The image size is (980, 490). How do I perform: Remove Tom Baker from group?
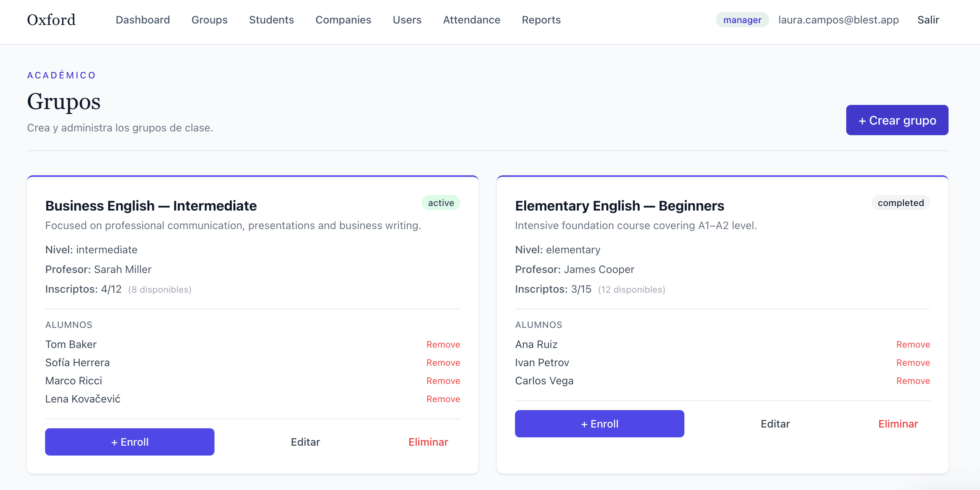click(x=443, y=345)
